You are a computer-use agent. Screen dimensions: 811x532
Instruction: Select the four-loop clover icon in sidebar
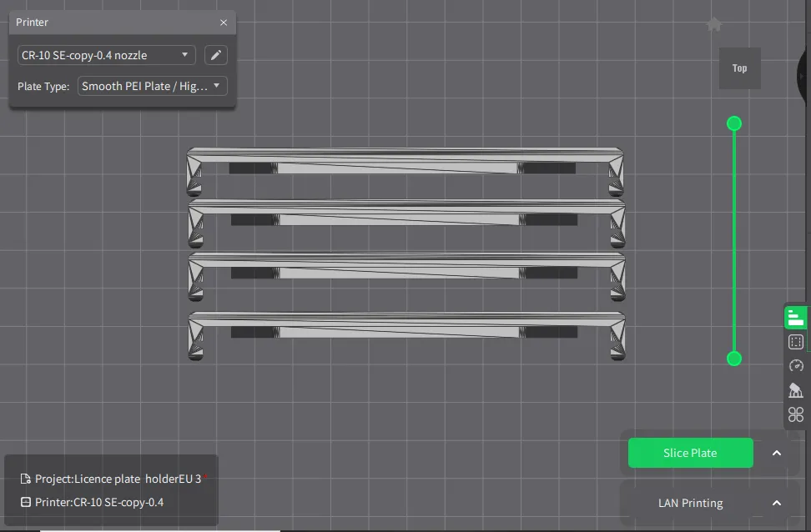795,414
